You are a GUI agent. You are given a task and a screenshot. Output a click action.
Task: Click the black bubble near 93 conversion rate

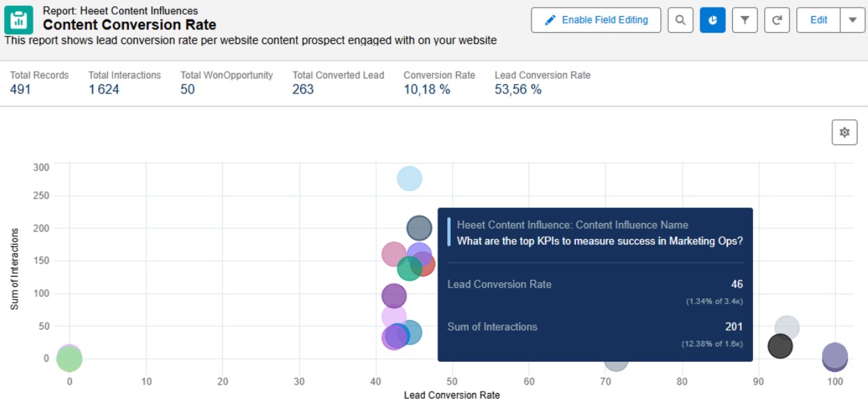tap(780, 346)
